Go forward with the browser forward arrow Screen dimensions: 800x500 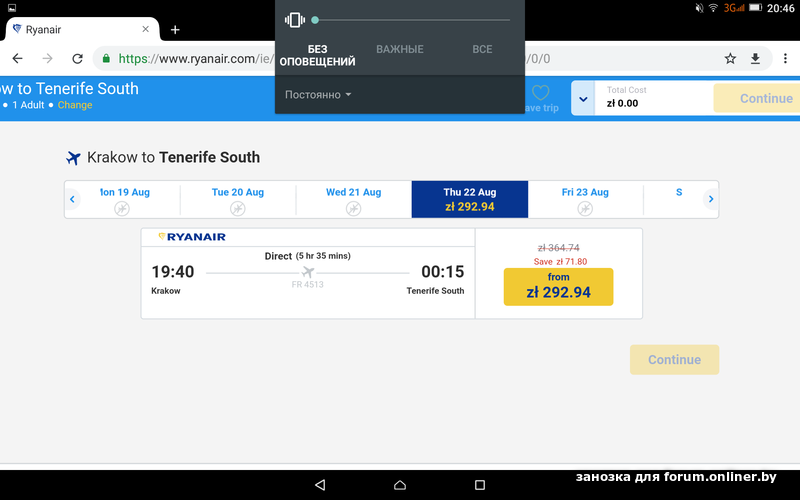47,59
